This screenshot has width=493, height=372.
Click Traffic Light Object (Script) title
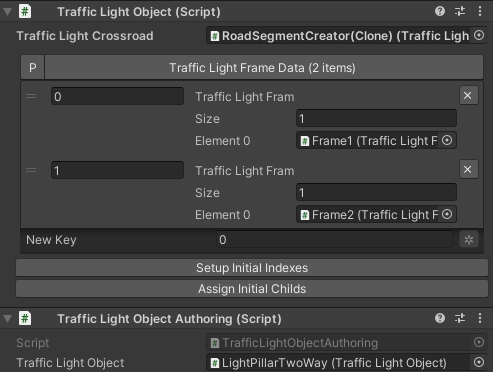click(x=139, y=12)
